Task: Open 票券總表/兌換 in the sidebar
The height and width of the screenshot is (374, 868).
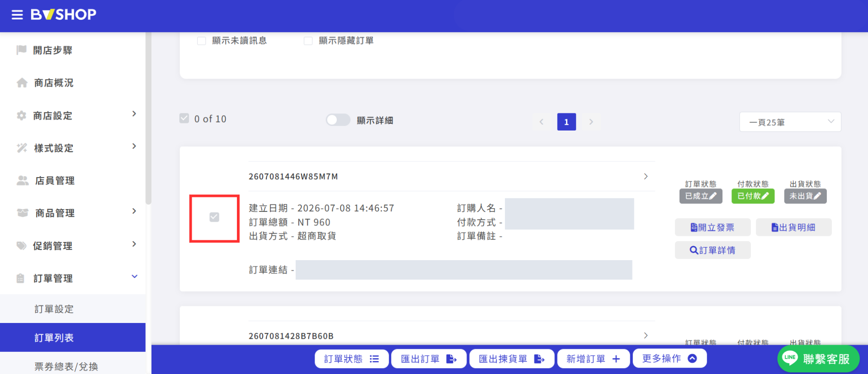Action: 73,365
